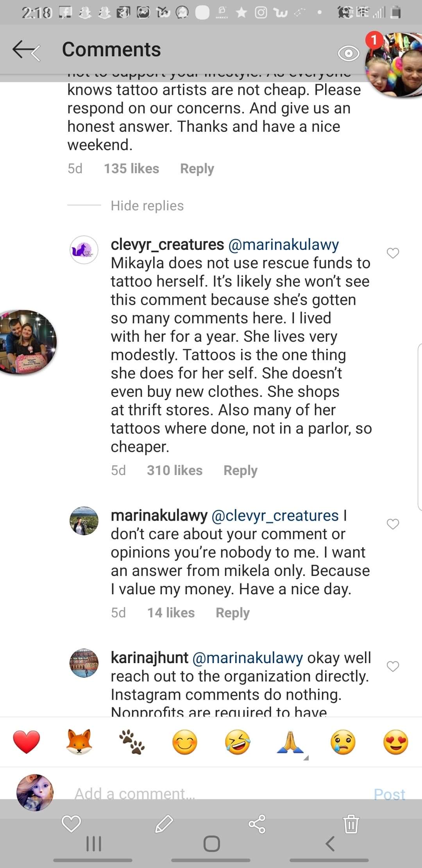The width and height of the screenshot is (422, 868).
Task: Tap the Post button
Action: [x=389, y=794]
